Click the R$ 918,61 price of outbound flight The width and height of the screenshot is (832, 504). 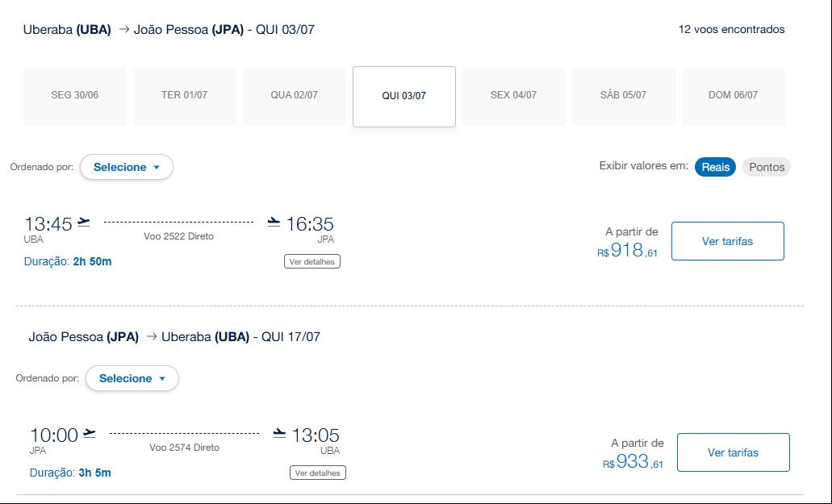click(x=627, y=250)
